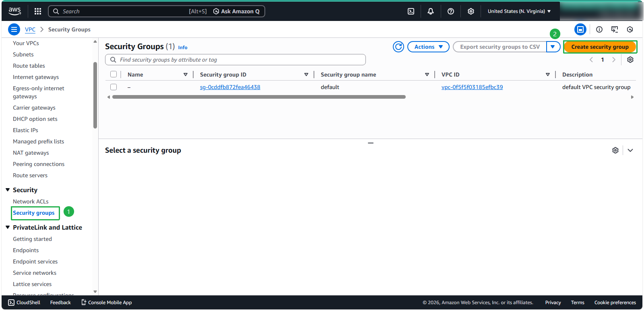644x311 pixels.
Task: Focus the find security groups filter field
Action: point(235,60)
